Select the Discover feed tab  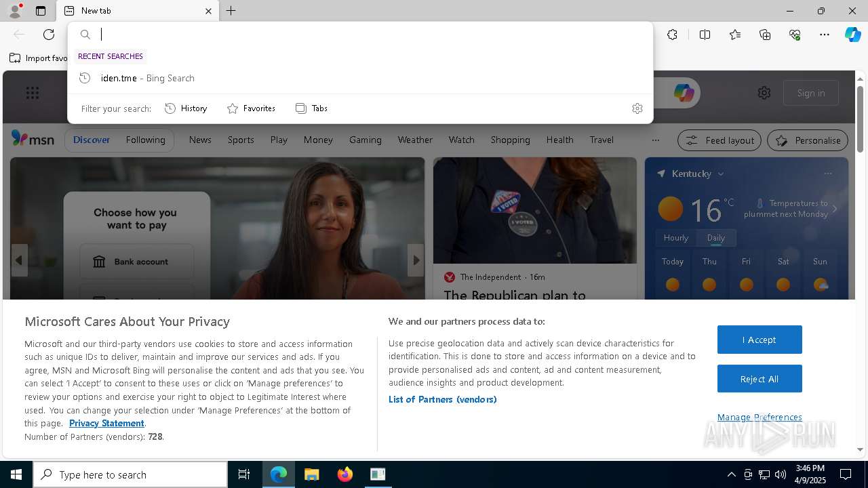[92, 140]
